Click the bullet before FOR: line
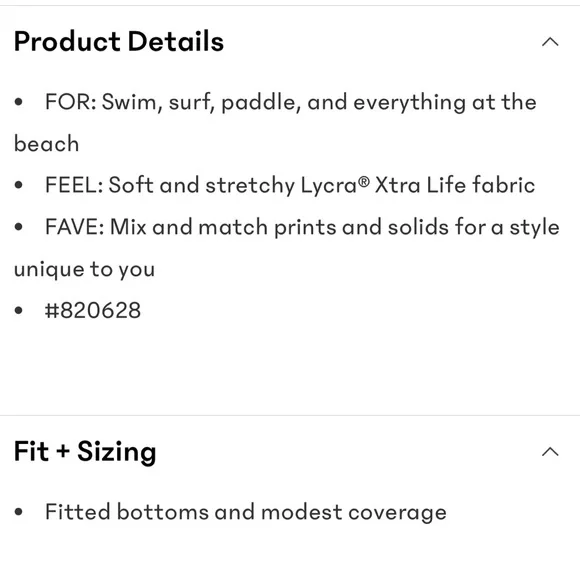 [x=18, y=102]
